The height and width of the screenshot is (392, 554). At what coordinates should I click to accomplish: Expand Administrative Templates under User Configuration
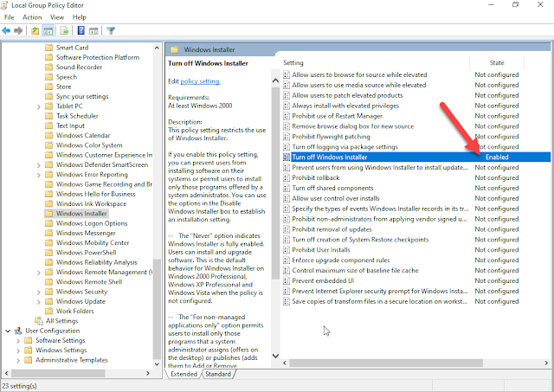(18, 360)
